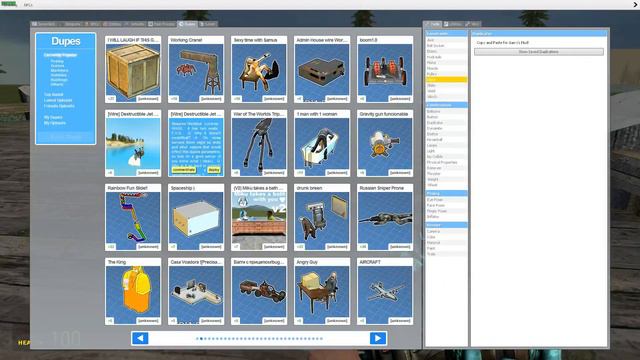Collapse the Construction tool category header
Viewport: 640px width, 360px height.
point(446,105)
